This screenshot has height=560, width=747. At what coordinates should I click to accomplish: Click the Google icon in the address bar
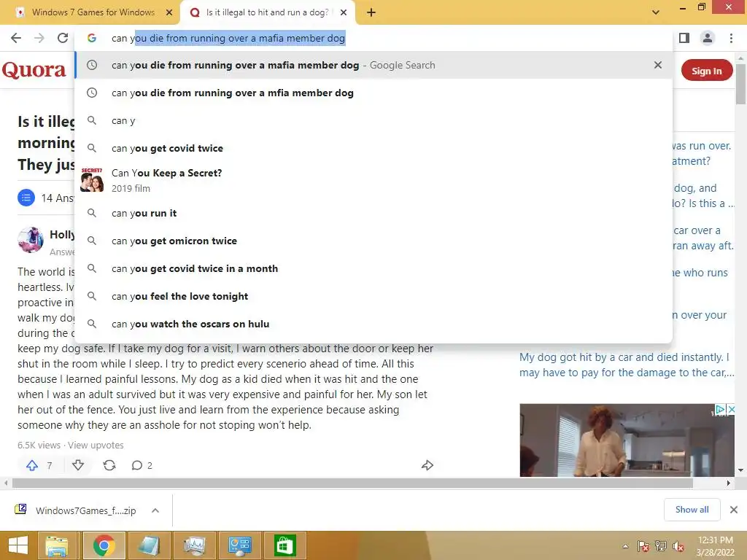click(x=92, y=38)
